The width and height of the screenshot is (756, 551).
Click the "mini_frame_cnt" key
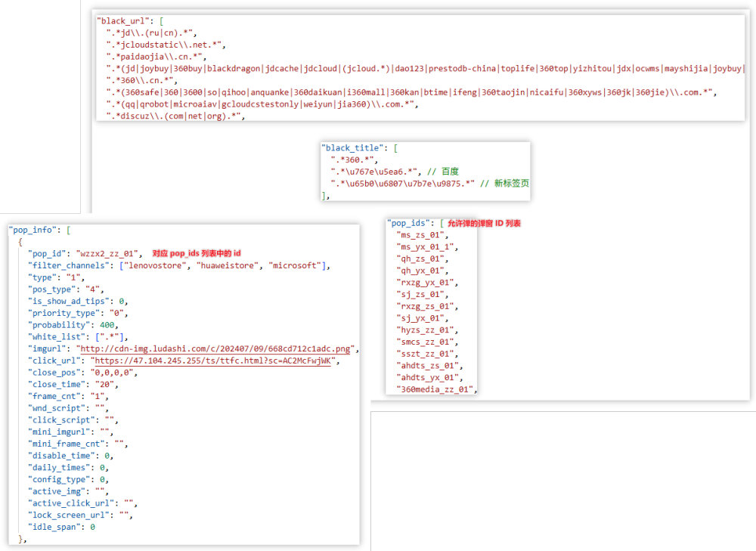[x=66, y=444]
